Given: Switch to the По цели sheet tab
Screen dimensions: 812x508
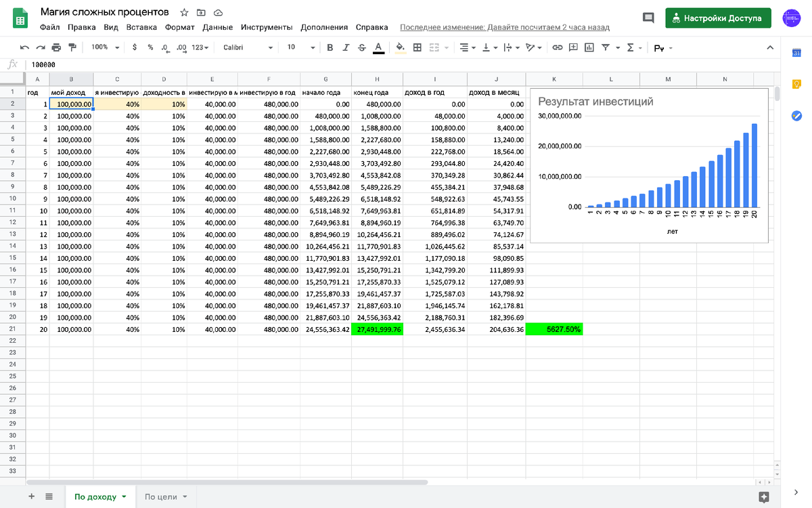Looking at the screenshot, I should tap(166, 496).
